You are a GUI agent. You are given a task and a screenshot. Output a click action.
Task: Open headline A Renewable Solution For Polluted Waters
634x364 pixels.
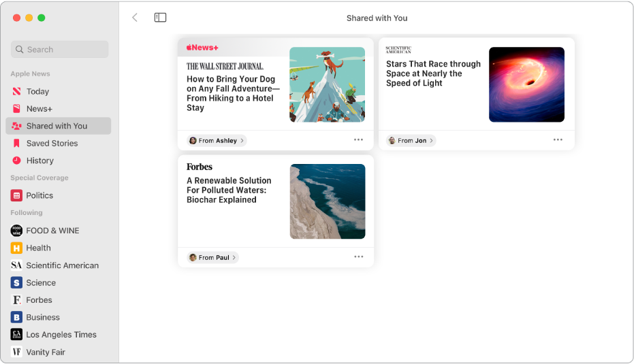[x=229, y=191]
